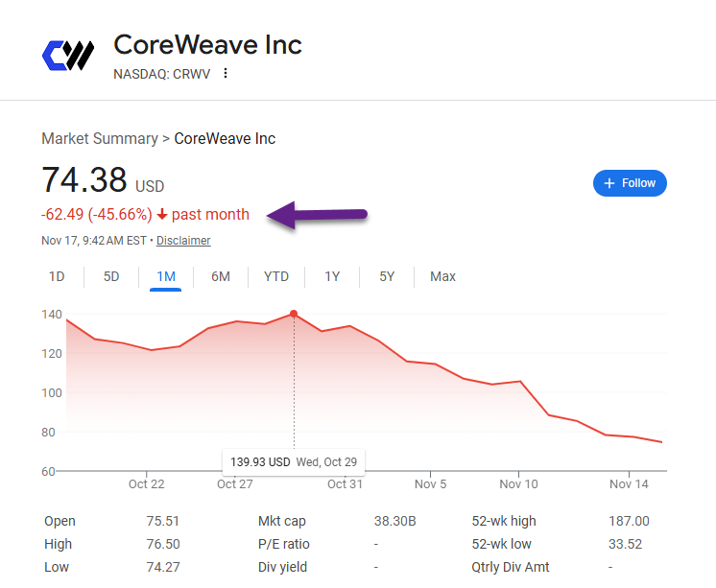Click the Oct 29 data point marker
Screen dimensions: 716x588
294,314
